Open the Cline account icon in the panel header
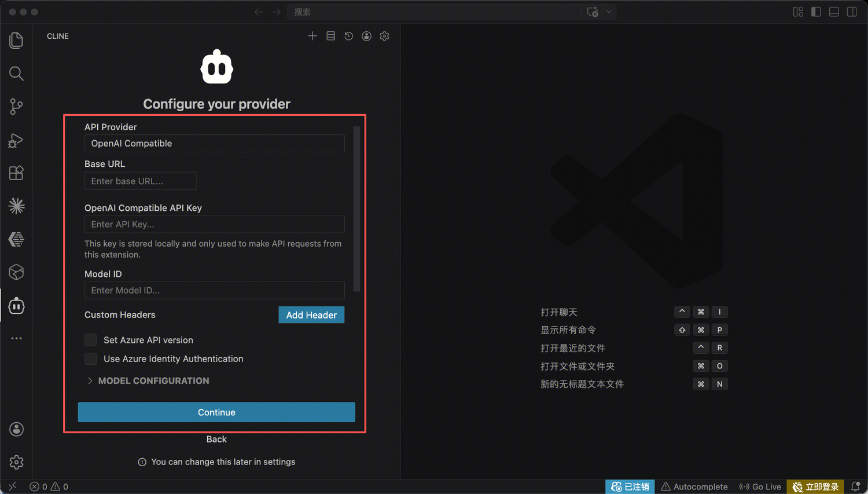The image size is (868, 494). pos(366,36)
